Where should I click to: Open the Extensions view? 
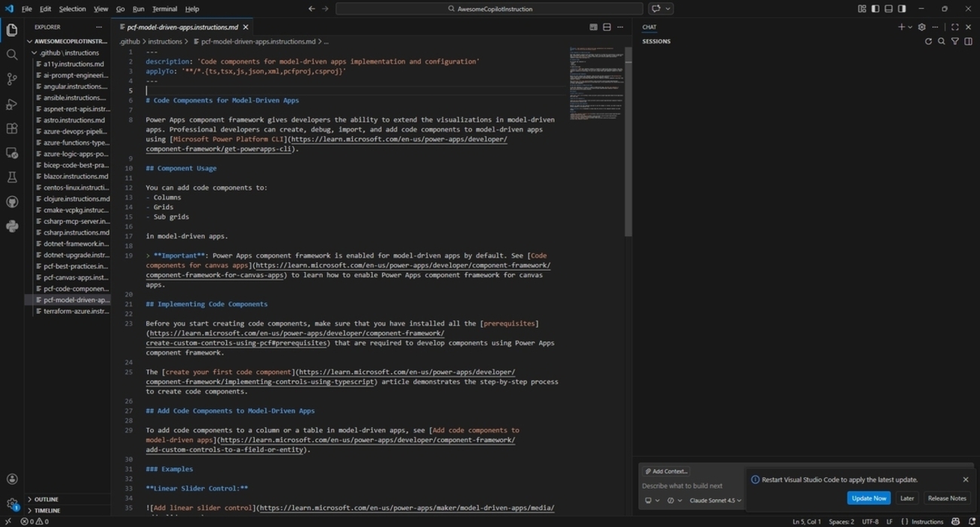point(12,129)
